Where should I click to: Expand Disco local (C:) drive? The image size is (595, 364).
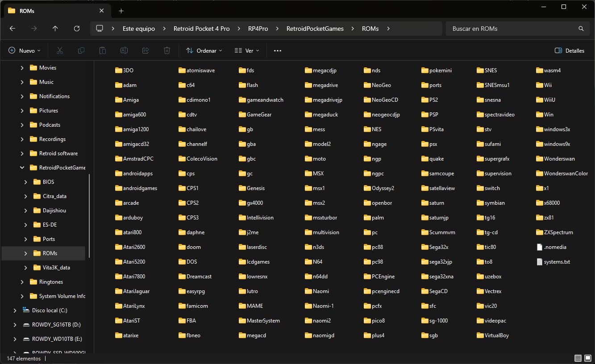15,310
